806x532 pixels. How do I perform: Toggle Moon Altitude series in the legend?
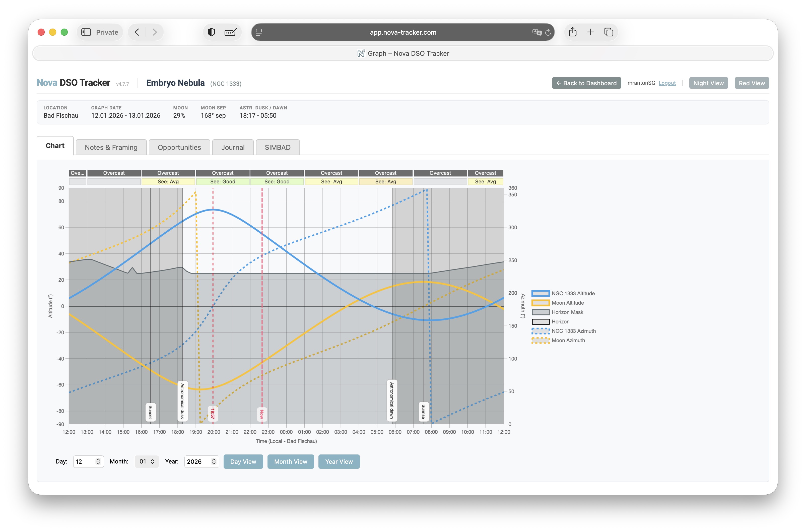coord(568,303)
